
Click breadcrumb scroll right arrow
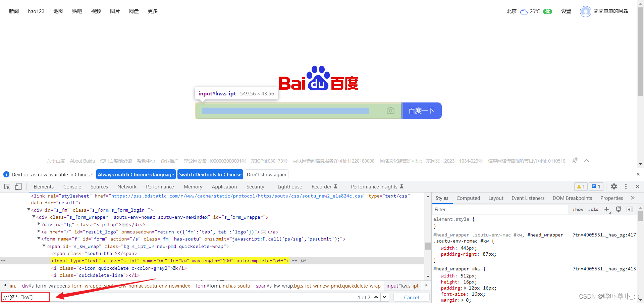pos(426,285)
